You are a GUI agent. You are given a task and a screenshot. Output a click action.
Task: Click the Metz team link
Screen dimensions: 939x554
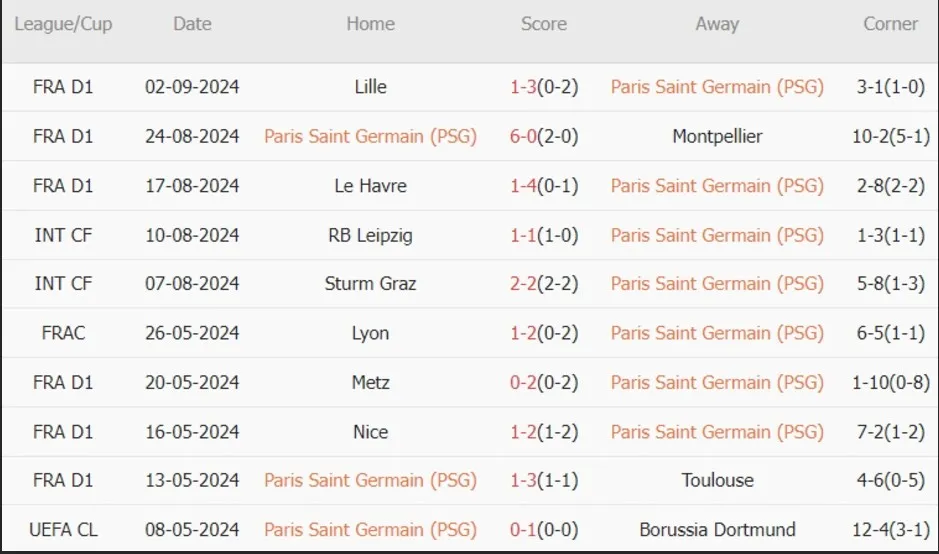tap(370, 382)
